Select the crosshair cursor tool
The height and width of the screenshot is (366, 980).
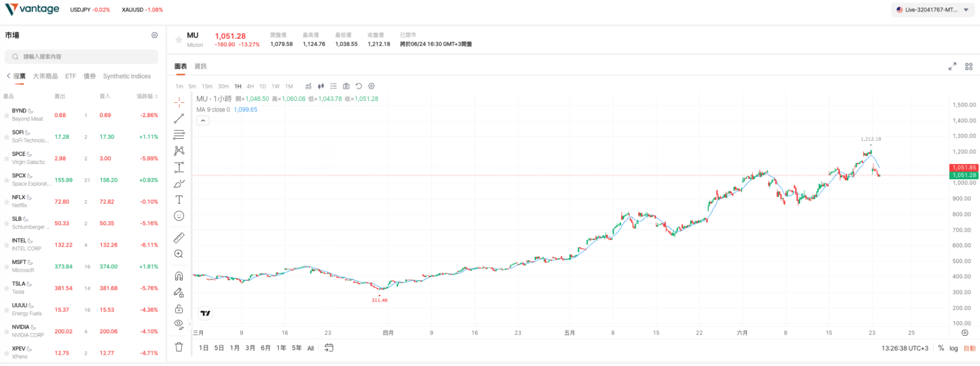coord(179,102)
